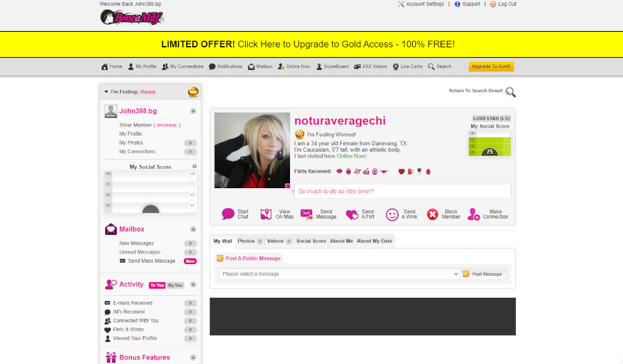623x364 pixels.
Task: Click the Send A Wink smiley icon
Action: pyautogui.click(x=392, y=214)
